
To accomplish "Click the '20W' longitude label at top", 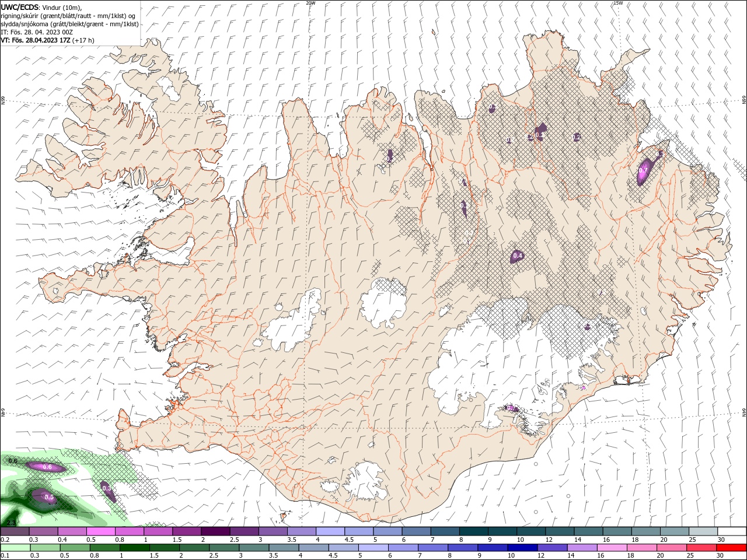I will coord(311,3).
